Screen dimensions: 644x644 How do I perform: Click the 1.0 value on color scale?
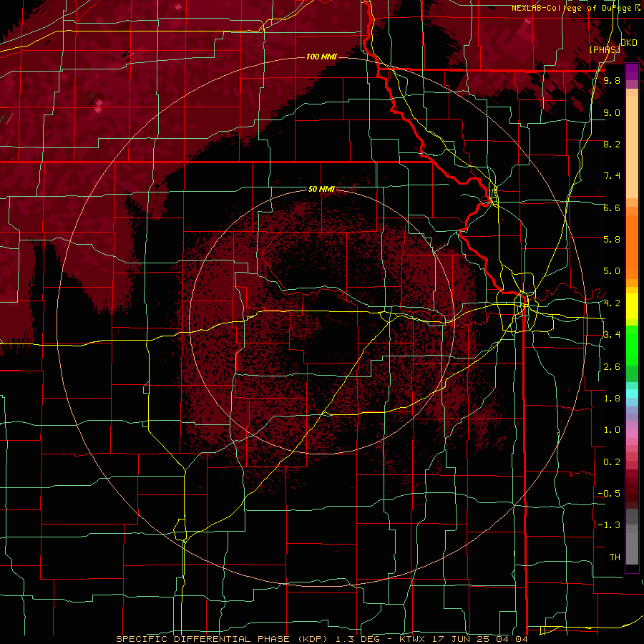[x=612, y=430]
